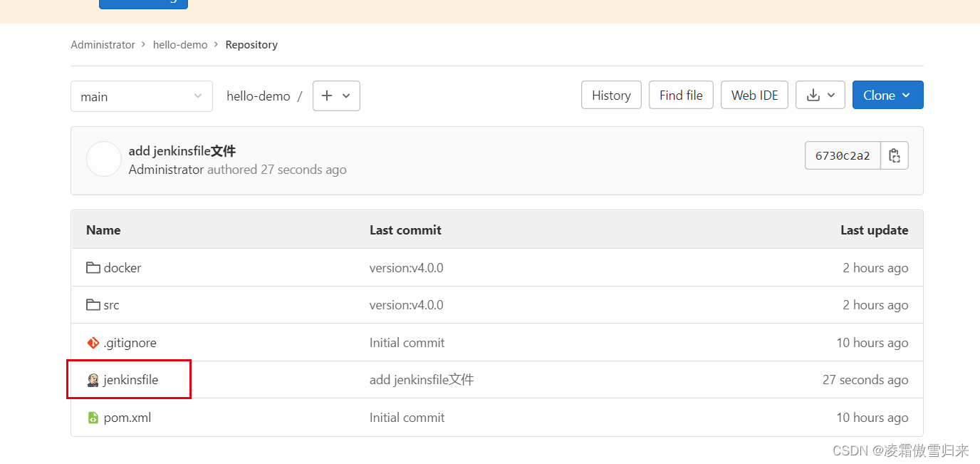980x464 pixels.
Task: Click the Find file button
Action: click(681, 95)
